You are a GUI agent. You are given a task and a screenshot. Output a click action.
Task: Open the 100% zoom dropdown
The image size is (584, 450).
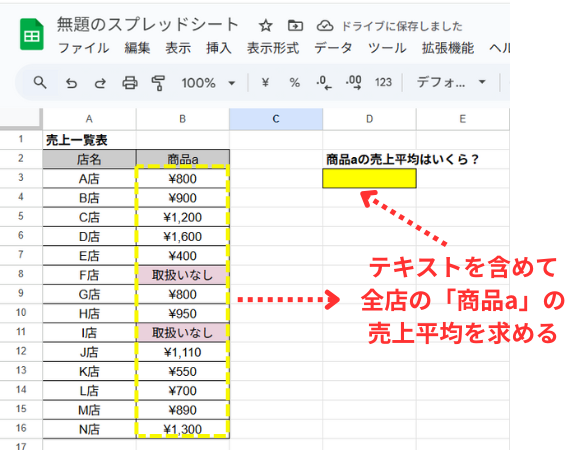click(x=208, y=83)
